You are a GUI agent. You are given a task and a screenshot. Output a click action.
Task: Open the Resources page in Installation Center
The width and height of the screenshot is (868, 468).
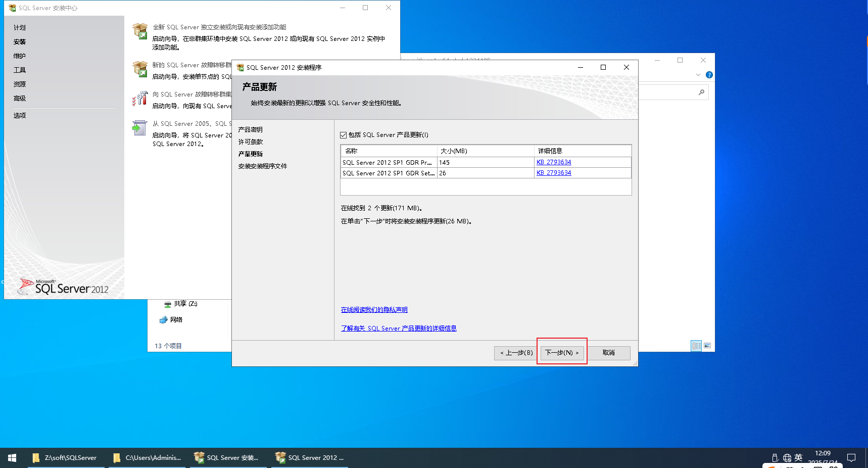(x=20, y=84)
